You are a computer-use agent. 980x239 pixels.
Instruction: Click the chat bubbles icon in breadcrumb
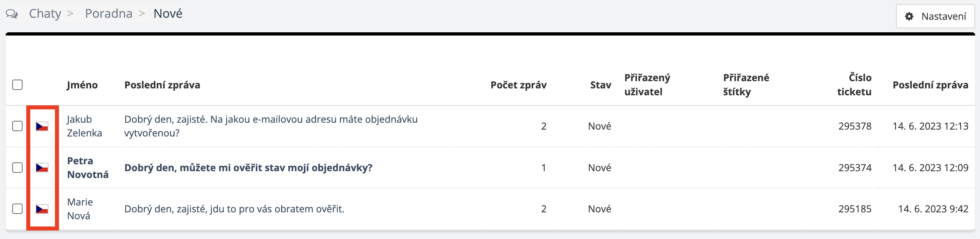12,14
